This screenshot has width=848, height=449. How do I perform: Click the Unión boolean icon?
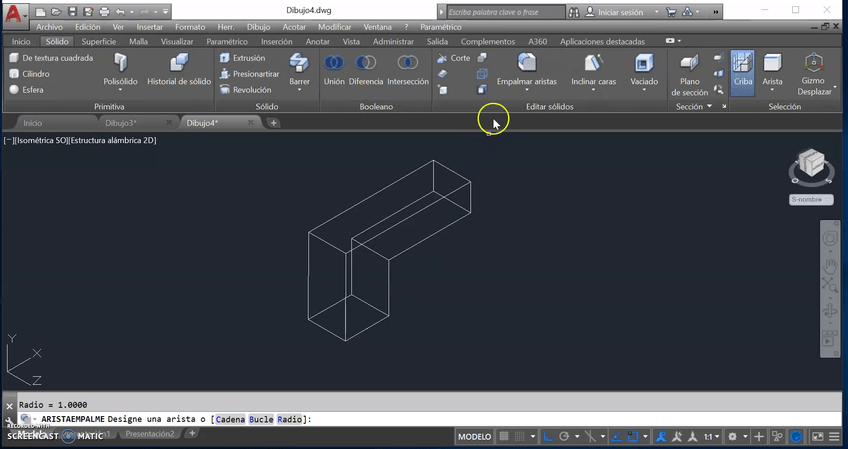(334, 63)
